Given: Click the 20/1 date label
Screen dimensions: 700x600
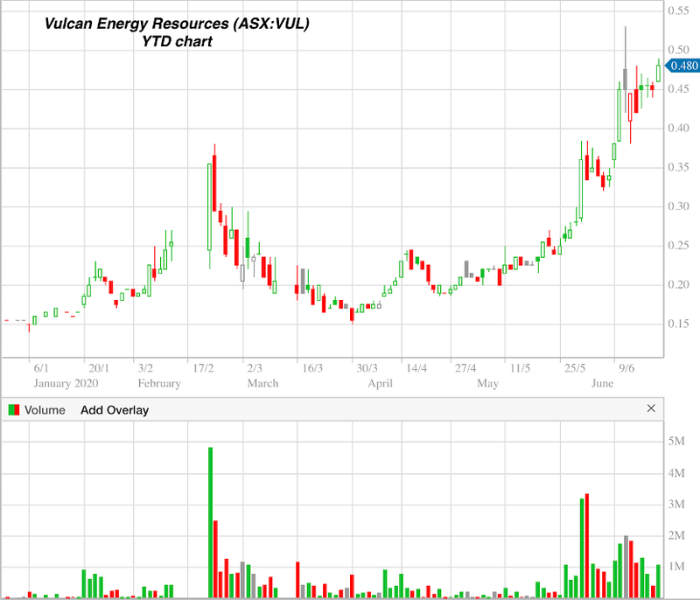Looking at the screenshot, I should [x=99, y=368].
